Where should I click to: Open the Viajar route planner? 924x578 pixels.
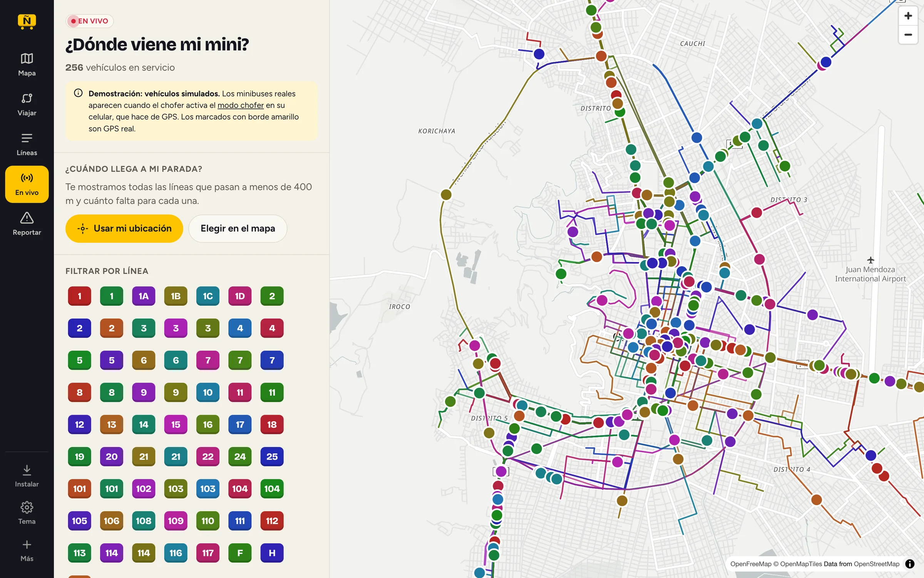(27, 104)
